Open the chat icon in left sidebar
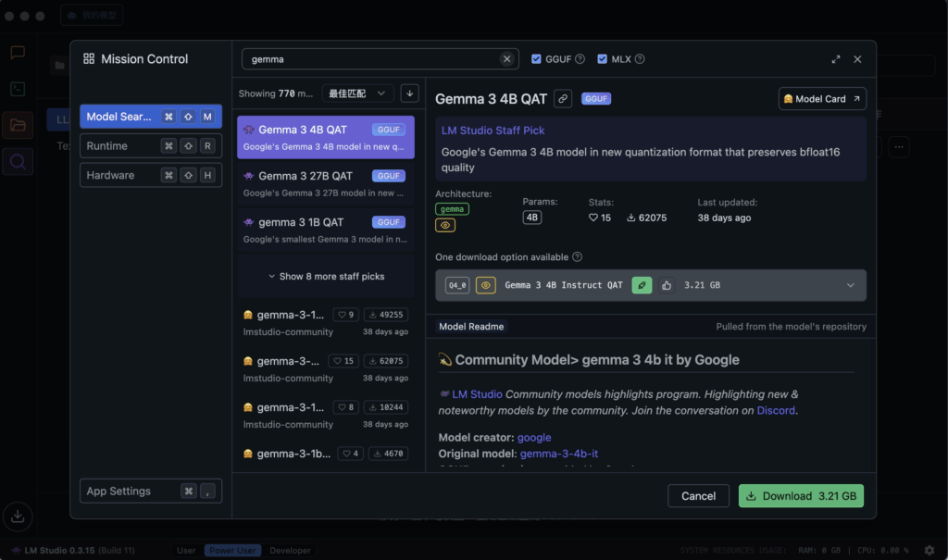948x560 pixels. pyautogui.click(x=18, y=53)
